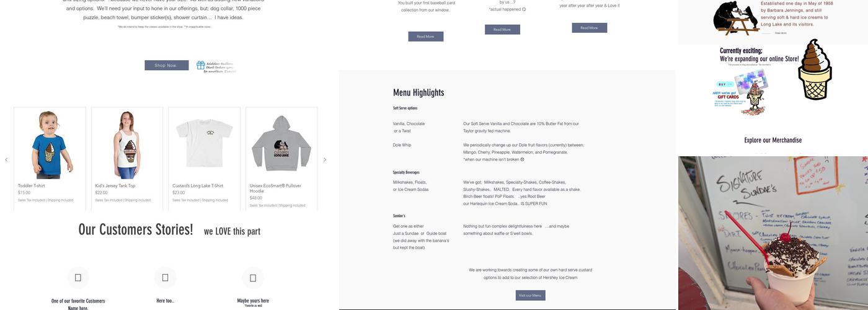868x310 pixels.
Task: Open the baseball card collection Read More
Action: tap(425, 37)
